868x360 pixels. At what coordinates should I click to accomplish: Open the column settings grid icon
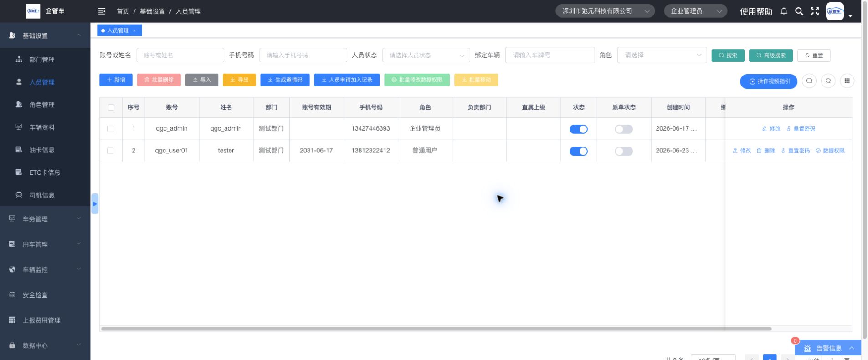847,81
